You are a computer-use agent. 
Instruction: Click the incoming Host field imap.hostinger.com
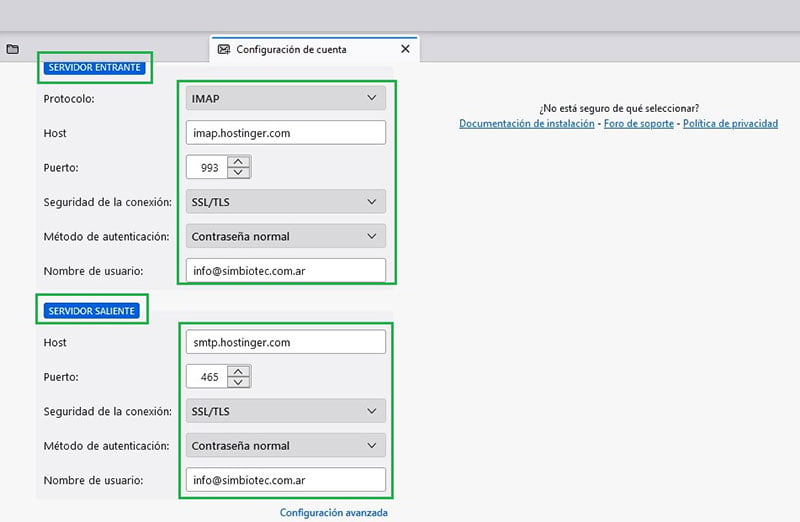pos(286,133)
